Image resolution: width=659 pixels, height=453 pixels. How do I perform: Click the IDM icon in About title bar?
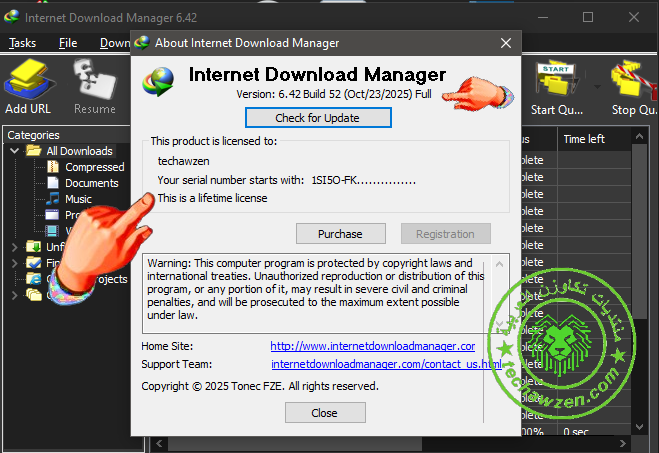click(x=142, y=42)
